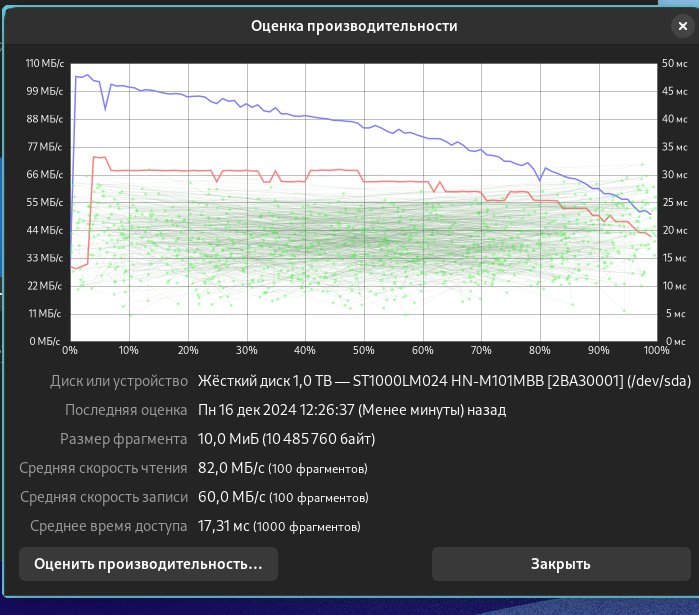Click the Средняя скорость записи label
Screen dimensions: 699x615
104,497
